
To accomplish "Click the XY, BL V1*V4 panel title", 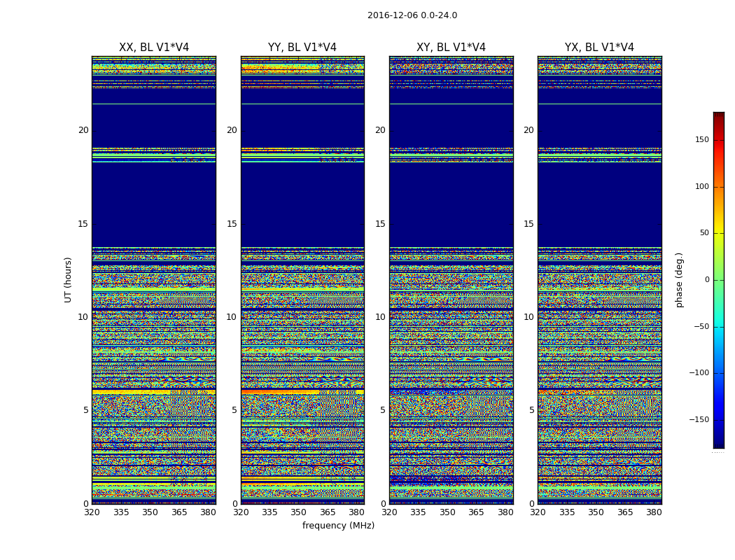I will tap(451, 48).
